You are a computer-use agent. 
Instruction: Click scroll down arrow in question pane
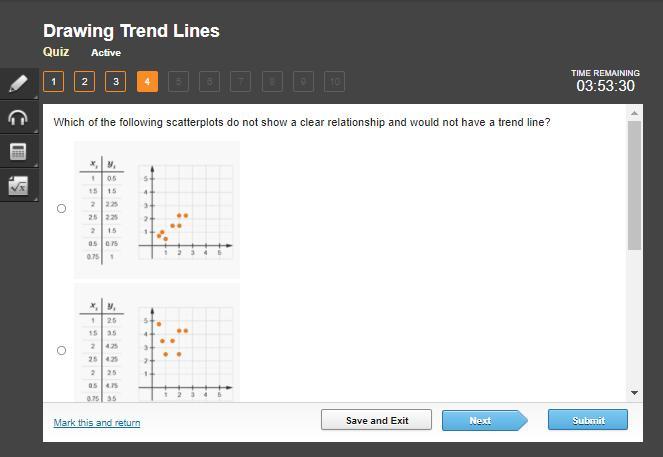(x=634, y=393)
